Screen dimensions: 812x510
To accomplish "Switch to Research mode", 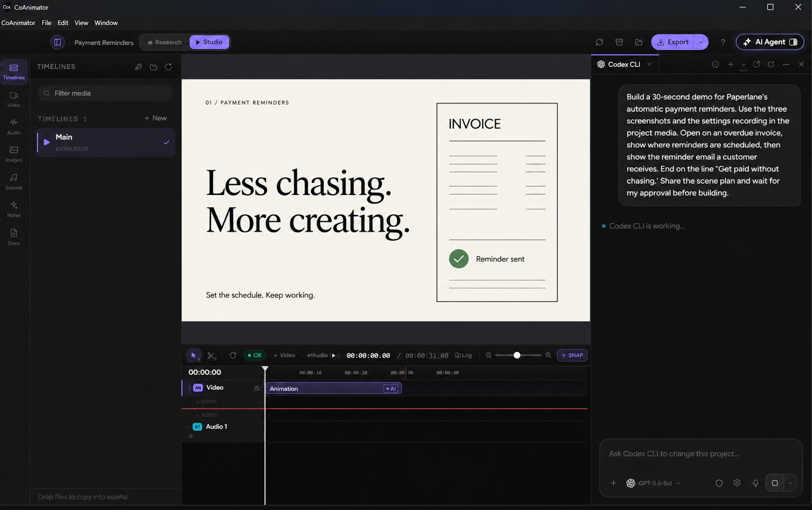I will point(165,42).
